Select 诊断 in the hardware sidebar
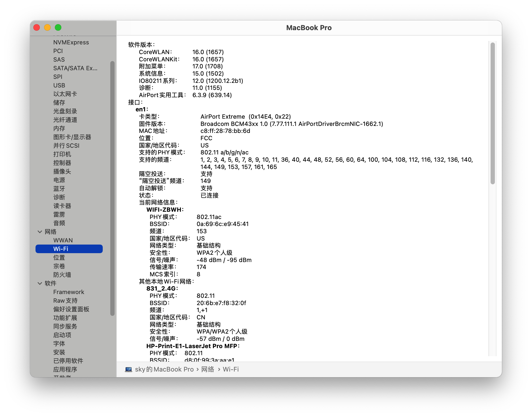The height and width of the screenshot is (417, 532). click(x=59, y=197)
